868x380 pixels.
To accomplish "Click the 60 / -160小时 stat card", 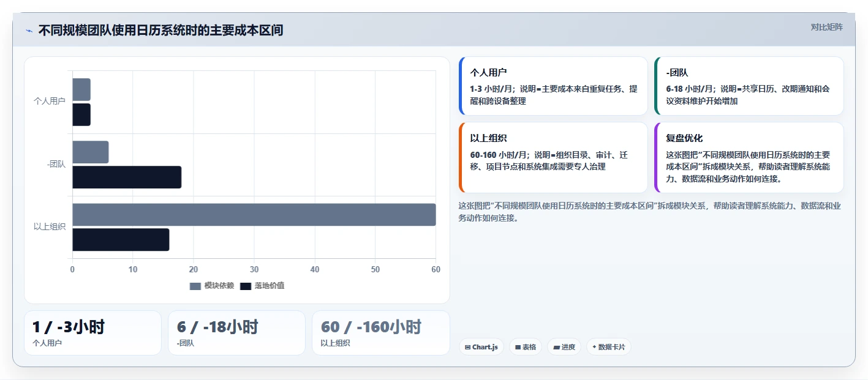I will [x=381, y=333].
